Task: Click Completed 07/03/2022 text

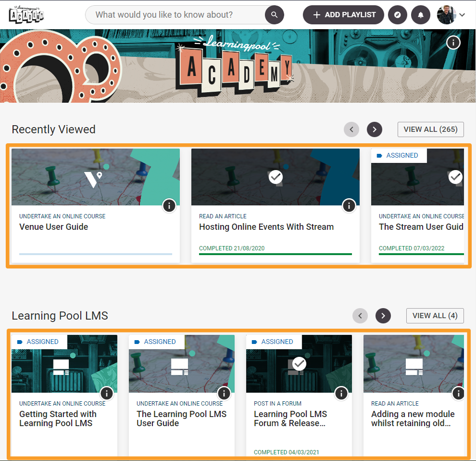Action: [x=412, y=248]
